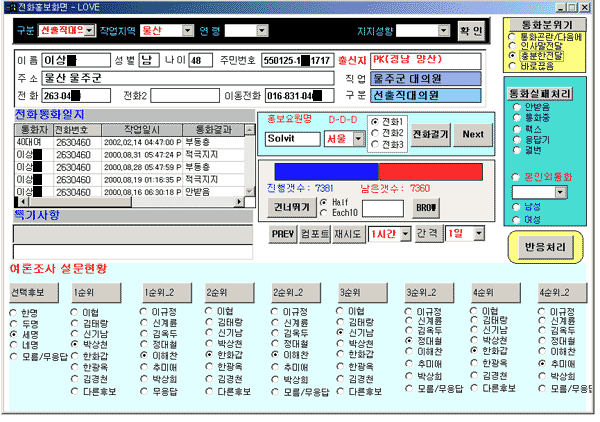Image resolution: width=600 pixels, height=422 pixels.
Task: Click the PREV button
Action: (283, 233)
